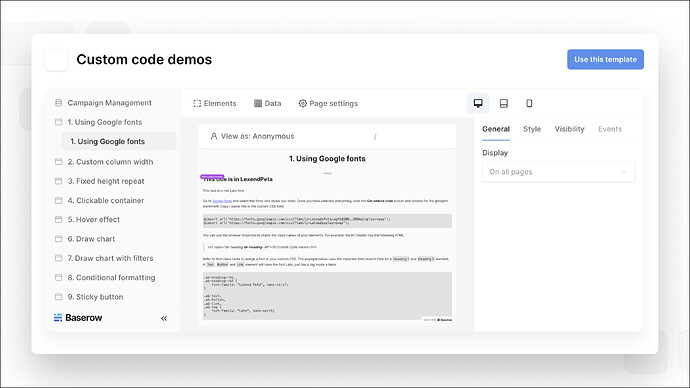This screenshot has width=690, height=388.
Task: Open the Data menu
Action: pyautogui.click(x=268, y=103)
